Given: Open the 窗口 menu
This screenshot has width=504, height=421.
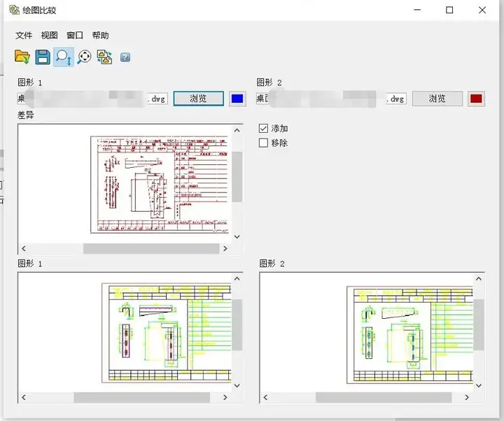Looking at the screenshot, I should click(x=75, y=36).
